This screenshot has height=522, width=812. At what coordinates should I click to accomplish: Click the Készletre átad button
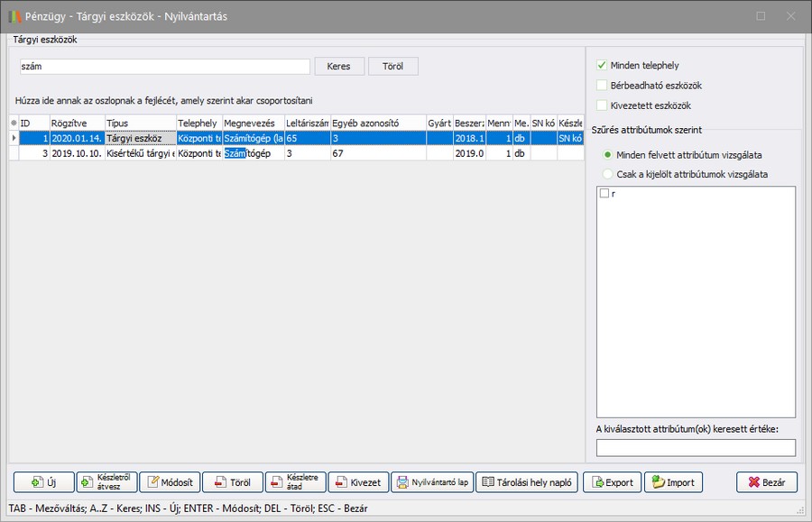point(295,482)
